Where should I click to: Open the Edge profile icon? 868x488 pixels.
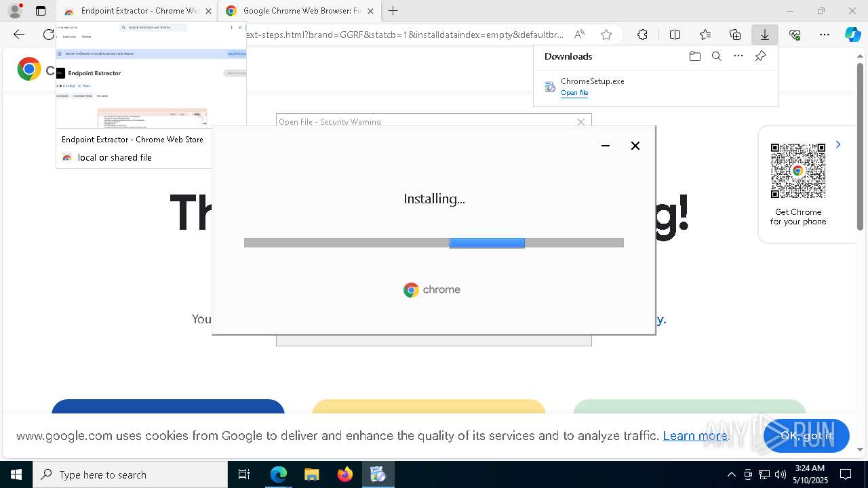coord(15,11)
